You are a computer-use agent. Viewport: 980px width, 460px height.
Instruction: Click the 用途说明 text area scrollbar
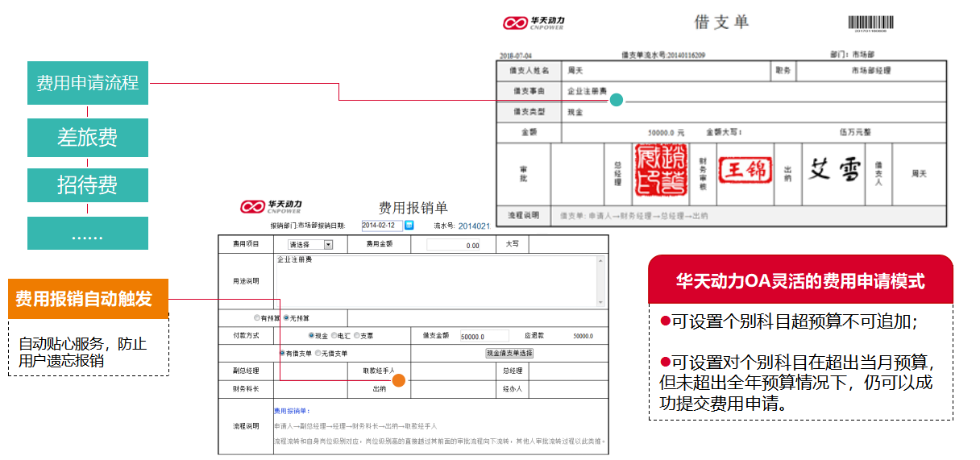click(x=600, y=280)
